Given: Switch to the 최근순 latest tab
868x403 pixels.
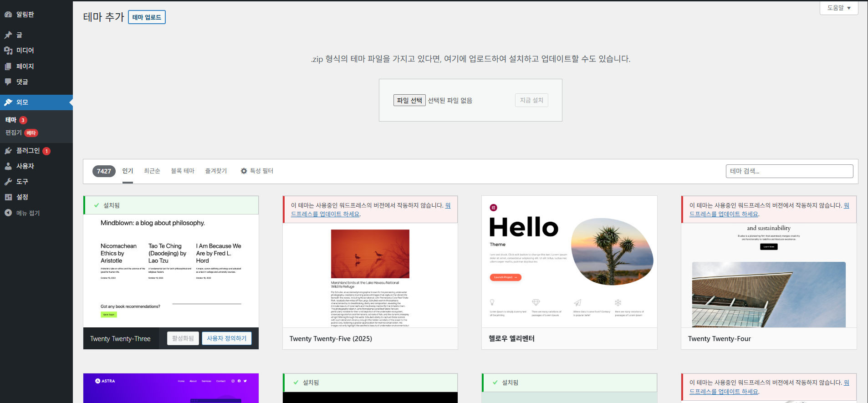Looking at the screenshot, I should tap(152, 171).
